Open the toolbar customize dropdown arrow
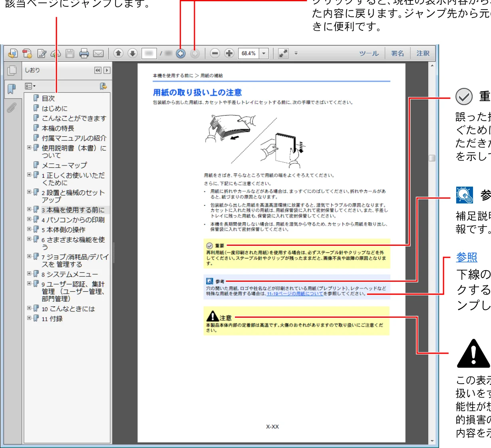Image resolution: width=491 pixels, height=448 pixels. (296, 53)
